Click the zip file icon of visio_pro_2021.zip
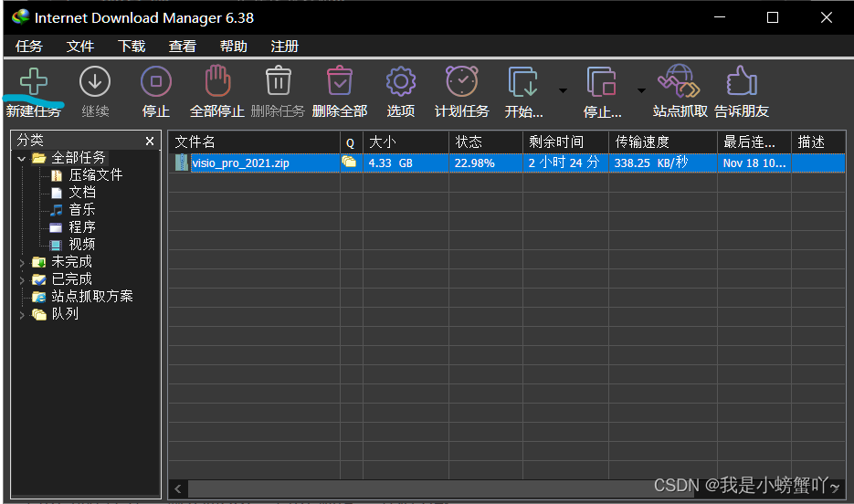Screen dimensions: 854x504 tap(182, 163)
